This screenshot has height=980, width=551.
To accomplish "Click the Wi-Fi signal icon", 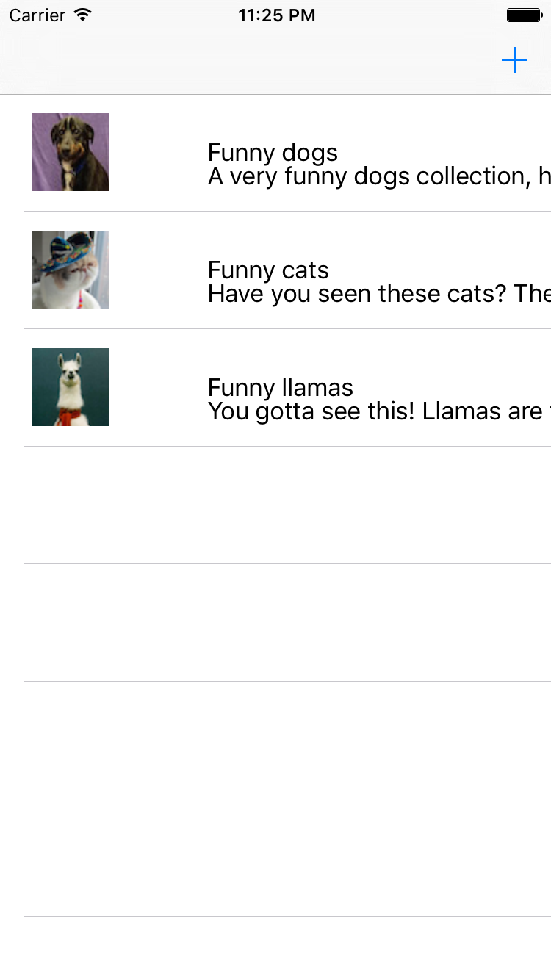I will (83, 15).
